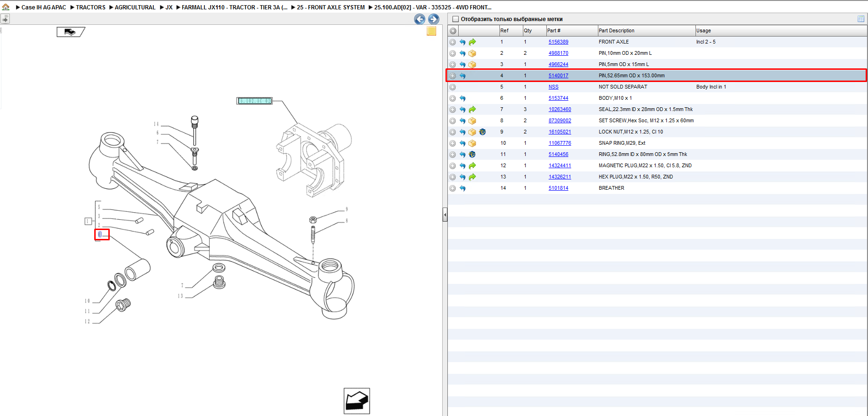Click the highlighted reference label in diagram
The height and width of the screenshot is (416, 868).
[102, 234]
